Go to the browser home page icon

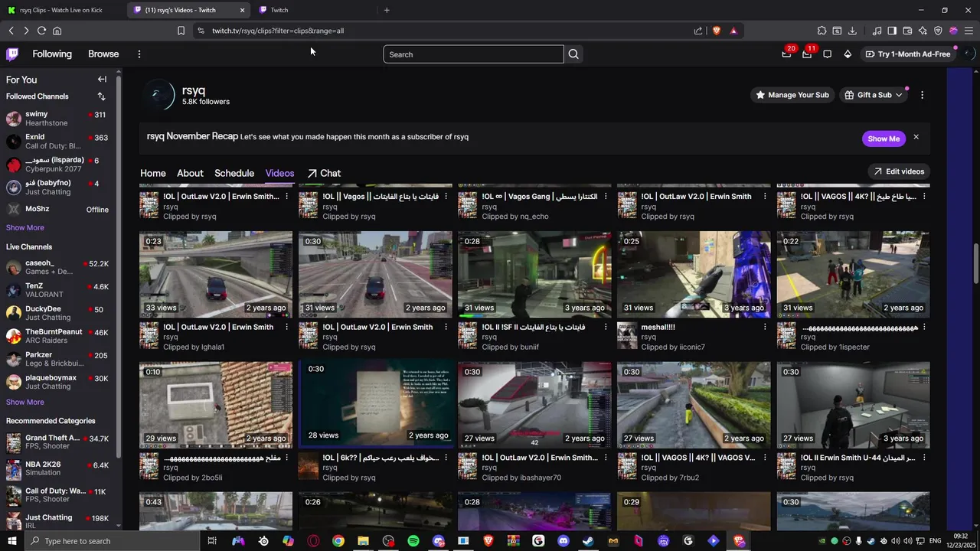[x=57, y=31]
